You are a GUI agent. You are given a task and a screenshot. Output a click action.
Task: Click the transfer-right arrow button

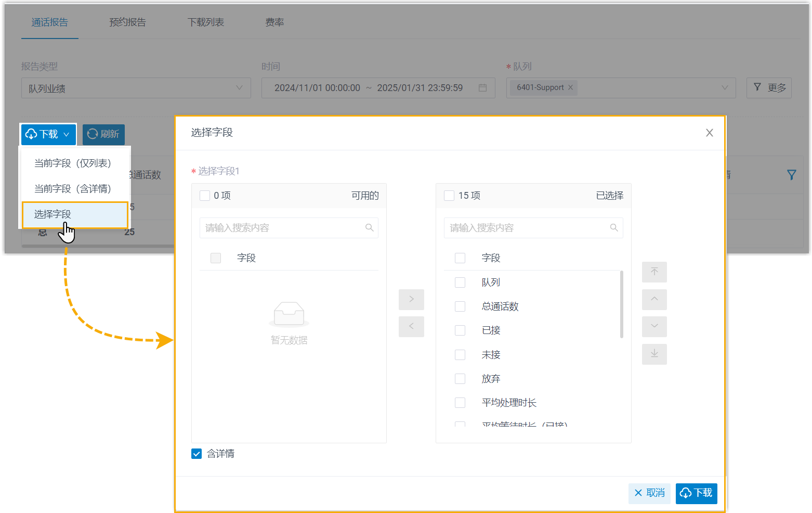point(411,299)
